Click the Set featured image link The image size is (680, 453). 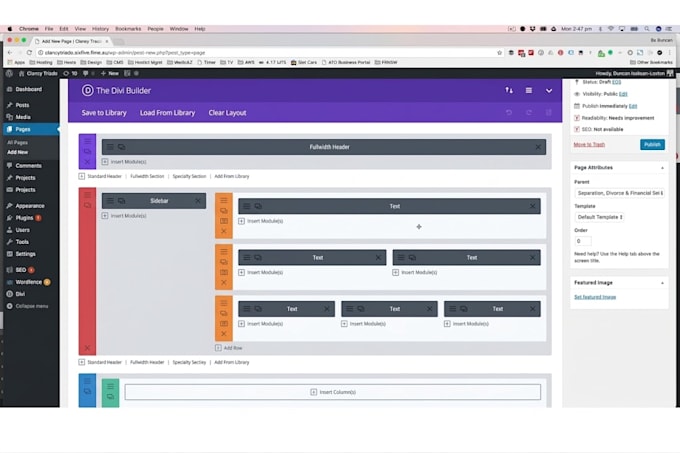coord(595,297)
